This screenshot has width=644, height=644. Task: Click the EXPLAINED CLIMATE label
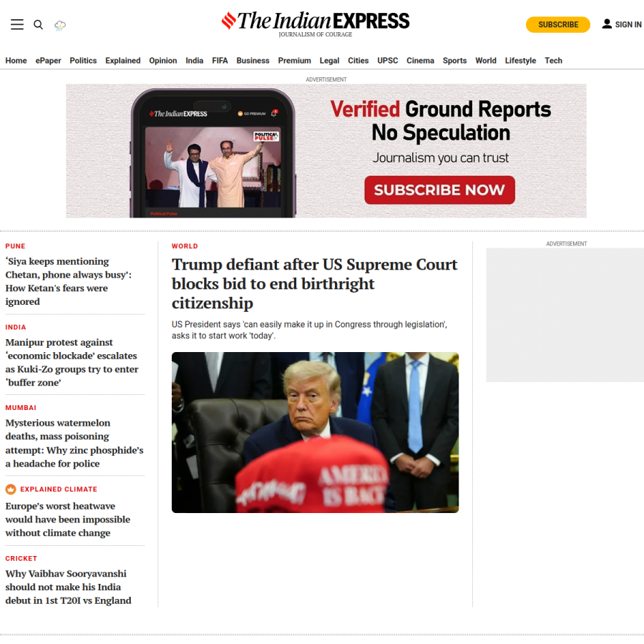click(59, 489)
